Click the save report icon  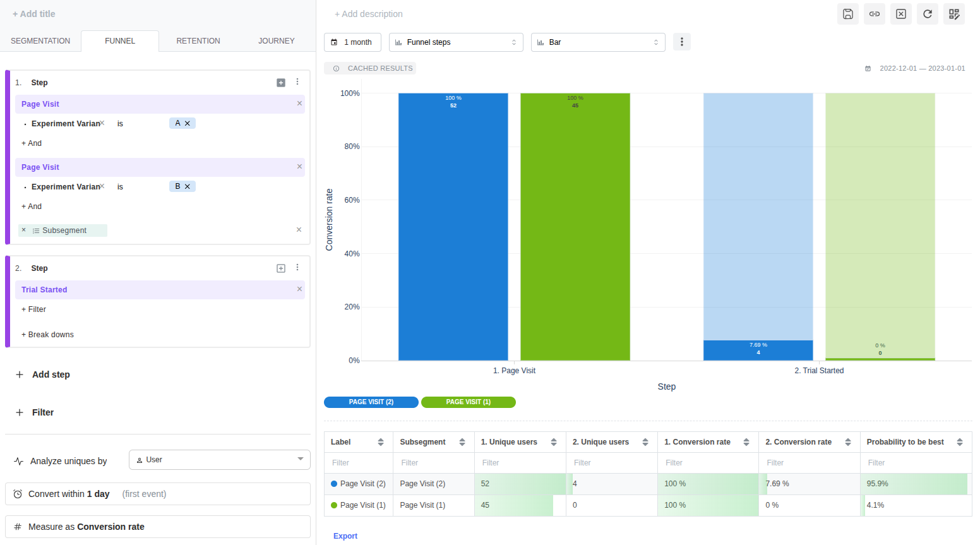tap(848, 14)
